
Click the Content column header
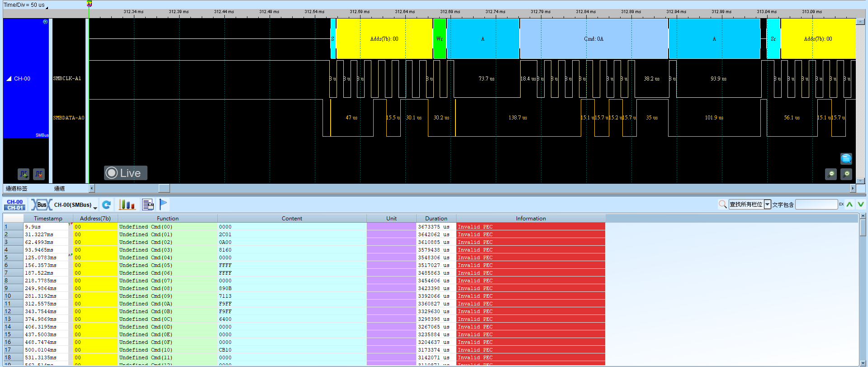[292, 218]
